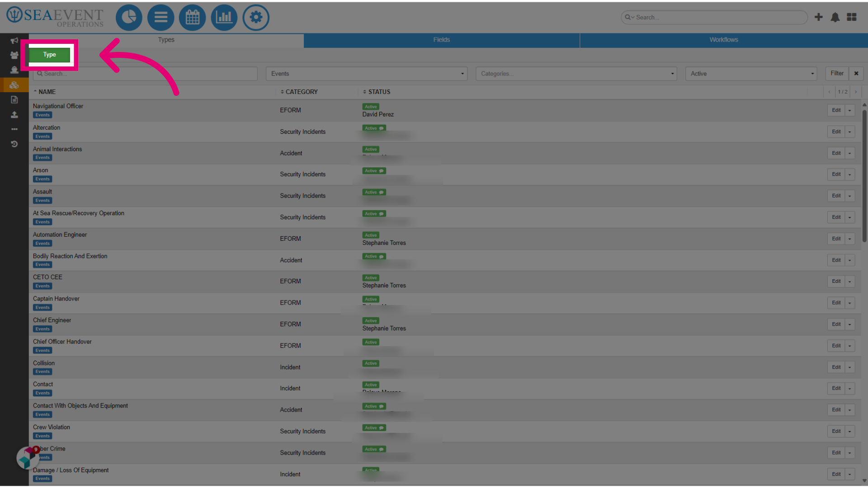Screen dimensions: 868x488
Task: Switch to the Fields tab
Action: [442, 40]
